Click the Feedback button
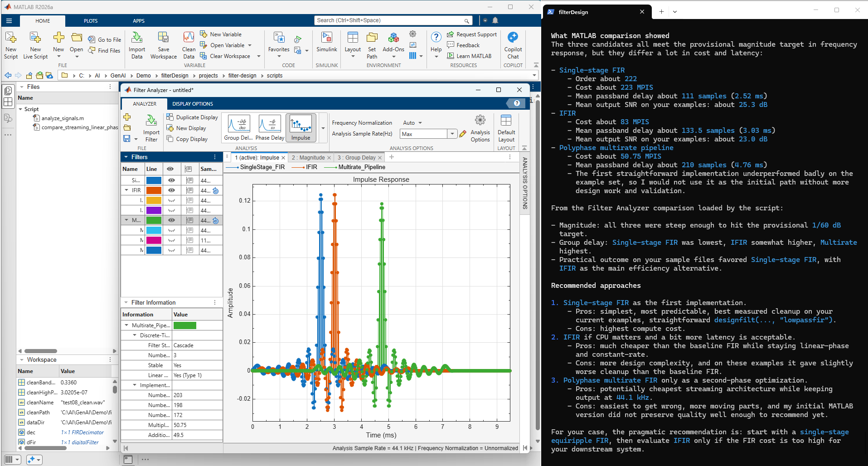The width and height of the screenshot is (868, 466). click(463, 45)
